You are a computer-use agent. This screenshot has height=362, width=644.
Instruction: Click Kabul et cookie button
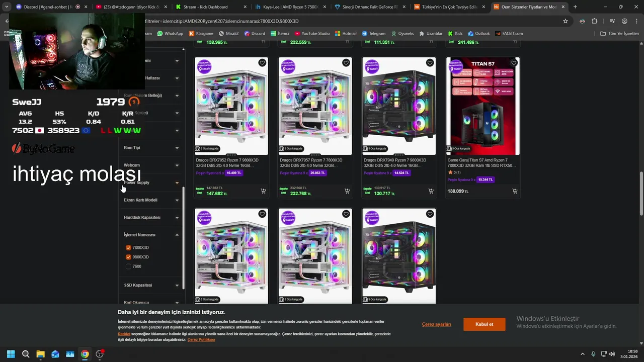pyautogui.click(x=485, y=324)
